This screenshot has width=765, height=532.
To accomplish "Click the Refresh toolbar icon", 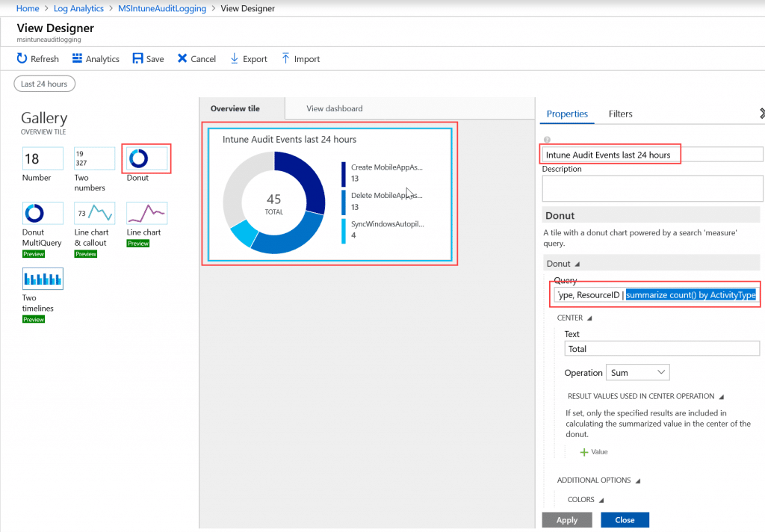I will click(x=22, y=58).
